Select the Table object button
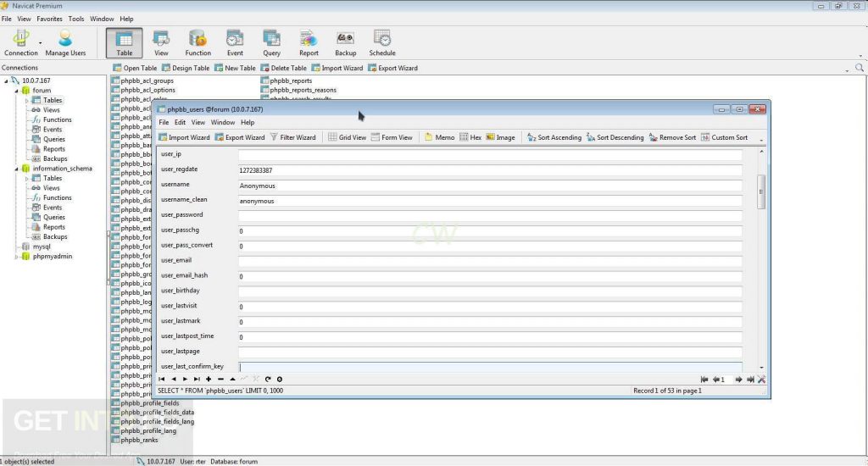 124,42
